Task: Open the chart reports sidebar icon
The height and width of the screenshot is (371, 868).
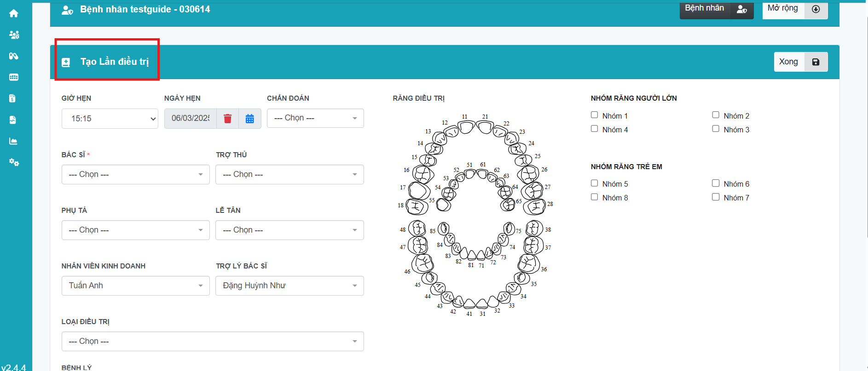Action: (13, 141)
